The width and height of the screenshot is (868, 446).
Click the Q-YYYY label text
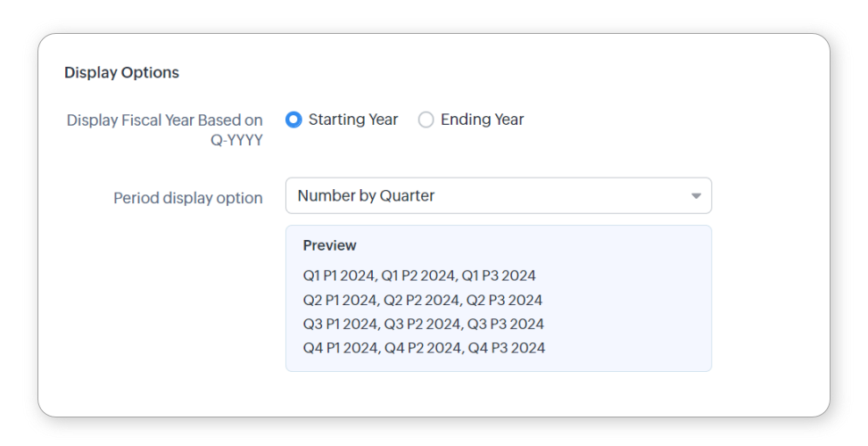[236, 140]
